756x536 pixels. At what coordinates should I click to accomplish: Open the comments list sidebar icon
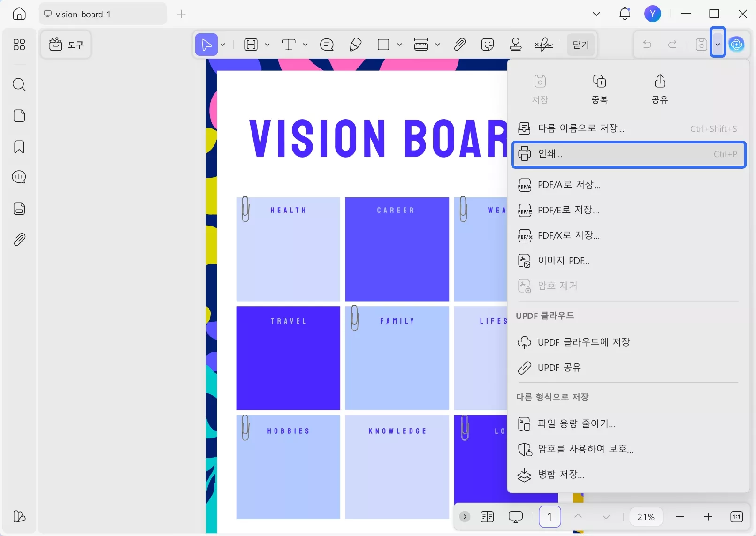click(19, 177)
